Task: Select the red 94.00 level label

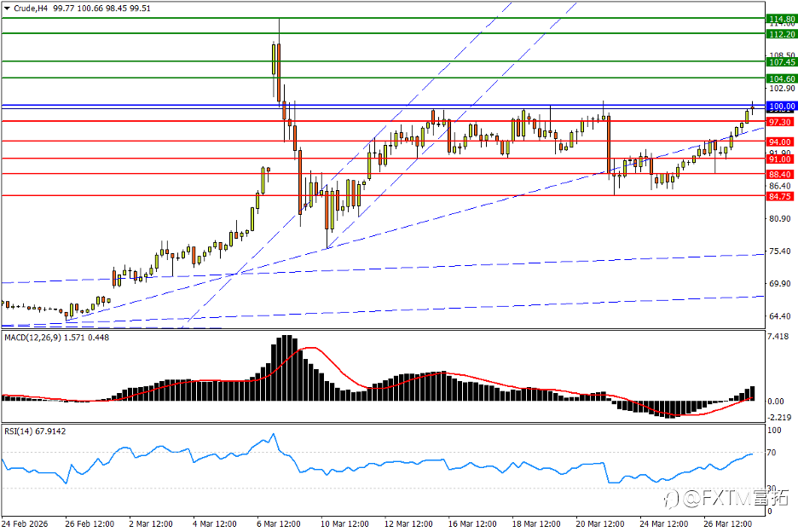Action: (780, 142)
